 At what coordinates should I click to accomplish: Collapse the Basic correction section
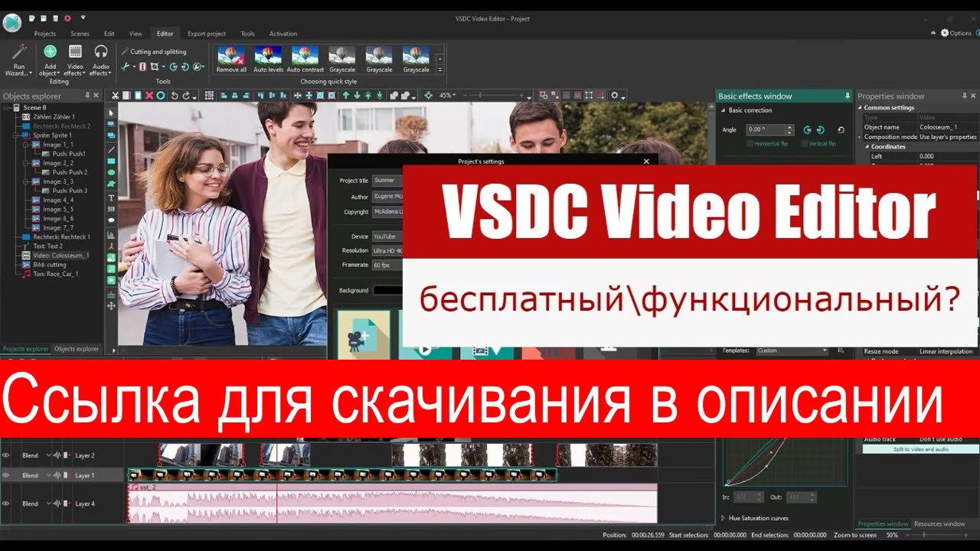pyautogui.click(x=724, y=110)
